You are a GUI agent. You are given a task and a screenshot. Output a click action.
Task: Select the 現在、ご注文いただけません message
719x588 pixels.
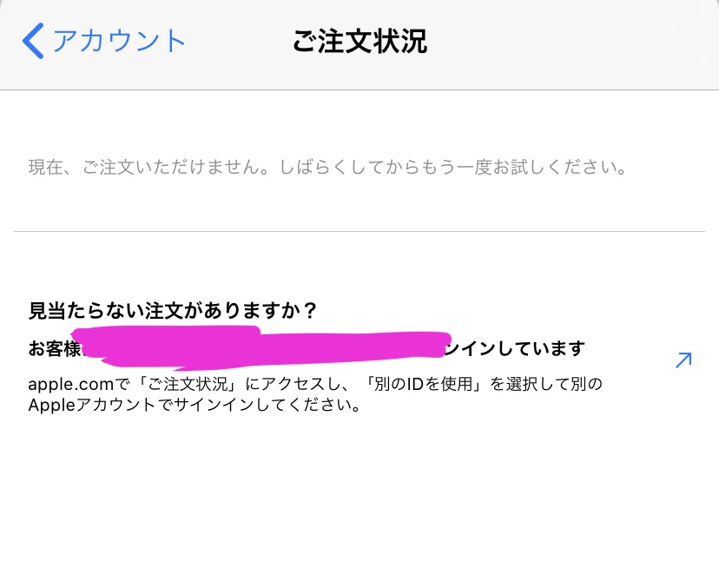(x=150, y=167)
